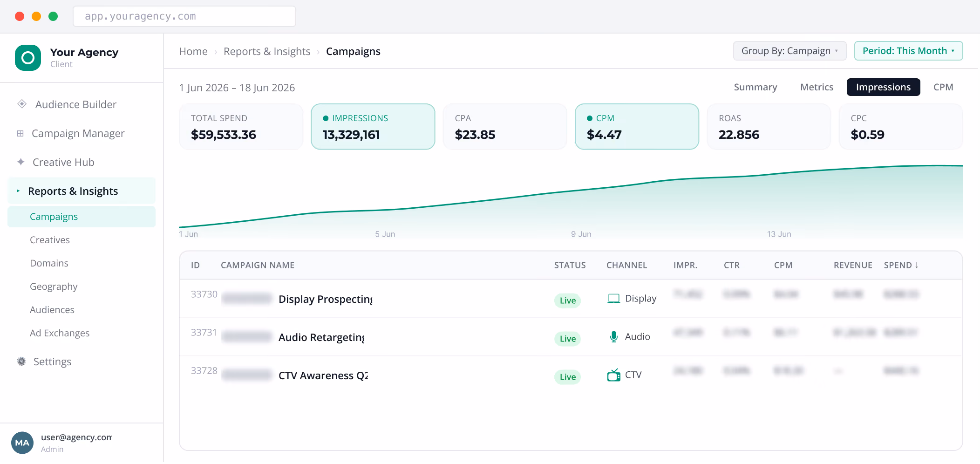Click the CTV channel television icon
980x464 pixels.
coord(614,375)
